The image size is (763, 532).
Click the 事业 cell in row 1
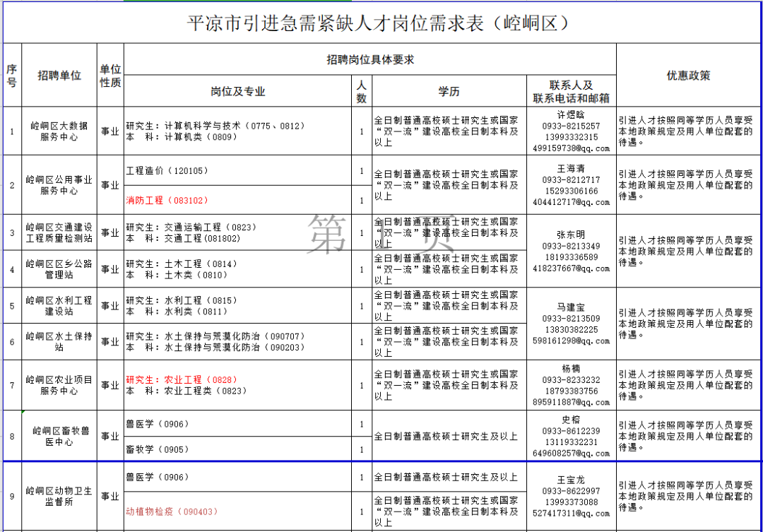pos(110,131)
